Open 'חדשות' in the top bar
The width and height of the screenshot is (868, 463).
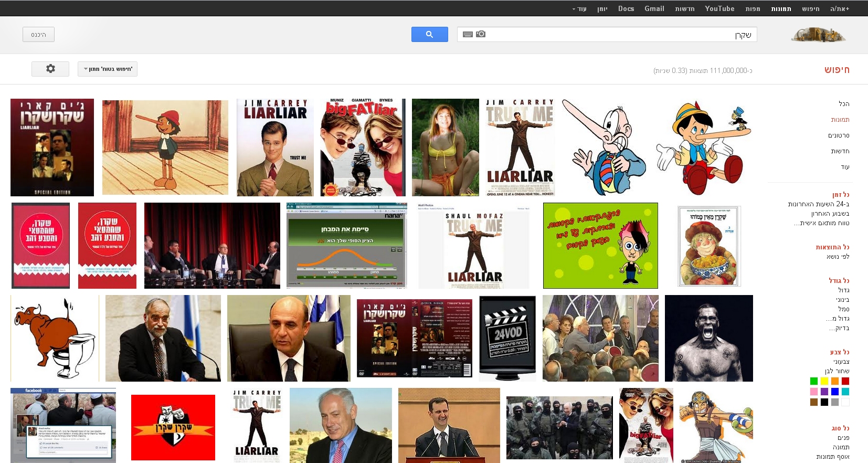click(x=685, y=8)
